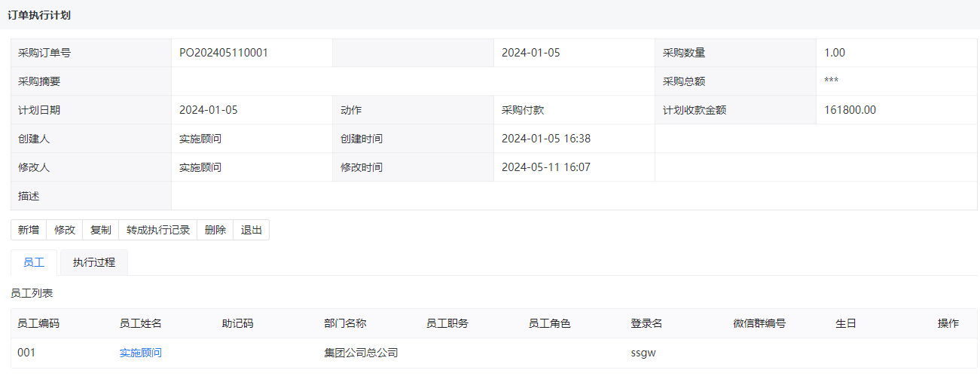Click the 复制 button
Viewport: 980px width, 376px height.
101,230
